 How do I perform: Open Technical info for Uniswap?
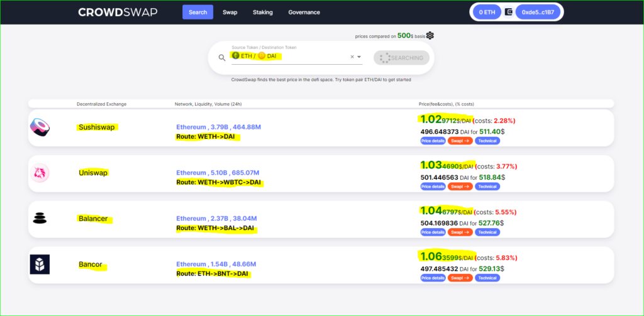[x=487, y=187]
